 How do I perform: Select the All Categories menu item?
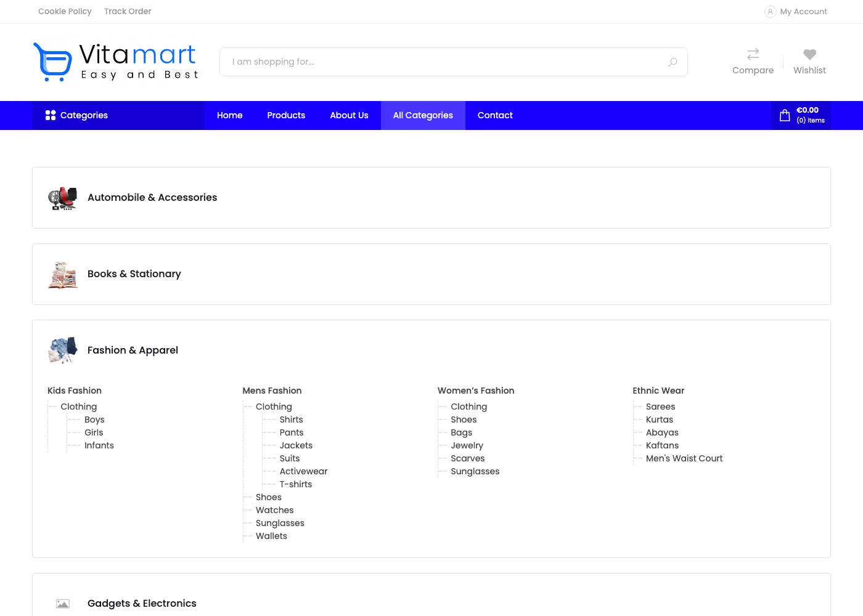423,115
